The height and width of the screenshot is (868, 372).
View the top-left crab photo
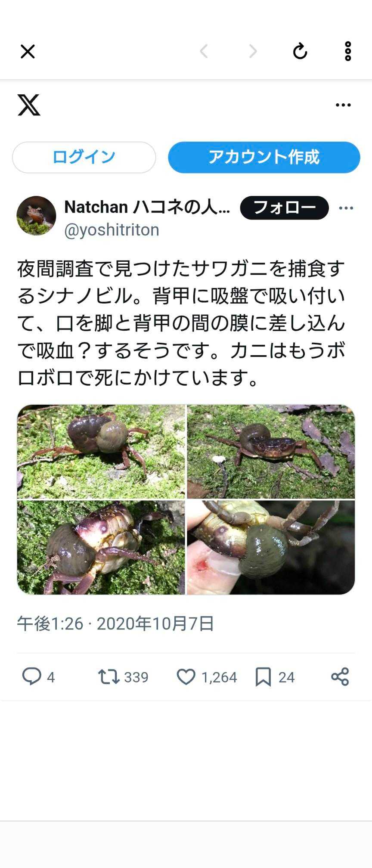click(101, 452)
